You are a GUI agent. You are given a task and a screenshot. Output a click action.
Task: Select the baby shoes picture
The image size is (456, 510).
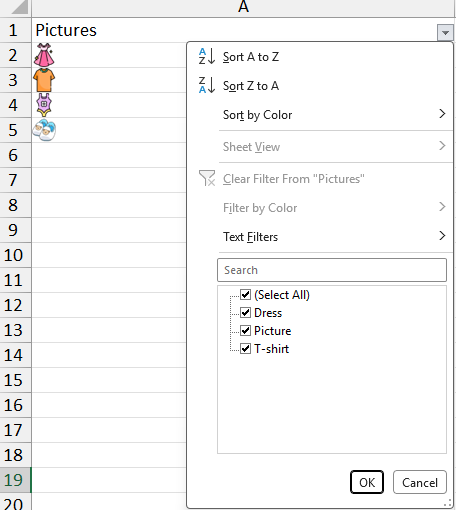point(44,130)
